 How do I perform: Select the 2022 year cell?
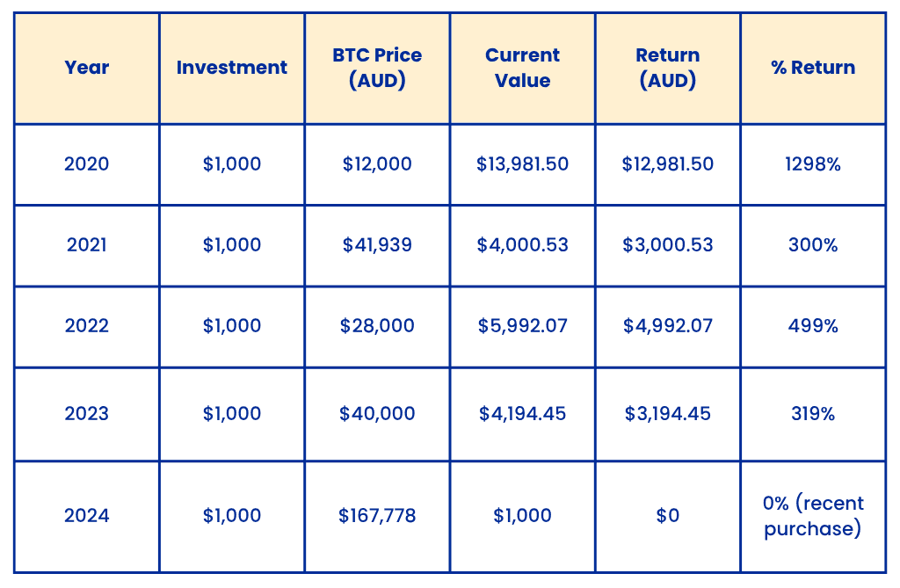tap(87, 326)
